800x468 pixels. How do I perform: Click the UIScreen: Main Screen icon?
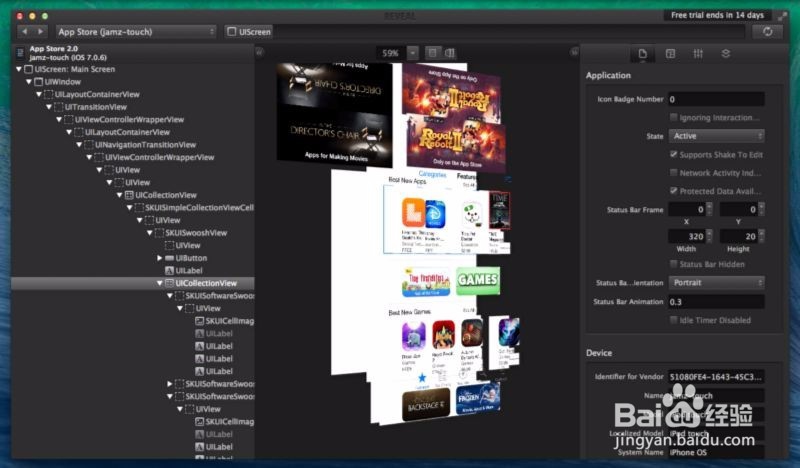(29, 69)
